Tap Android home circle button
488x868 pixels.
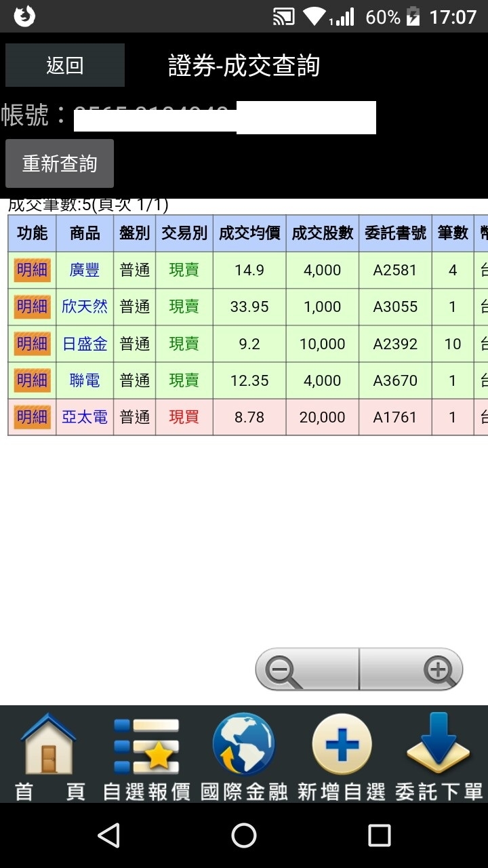[x=244, y=835]
